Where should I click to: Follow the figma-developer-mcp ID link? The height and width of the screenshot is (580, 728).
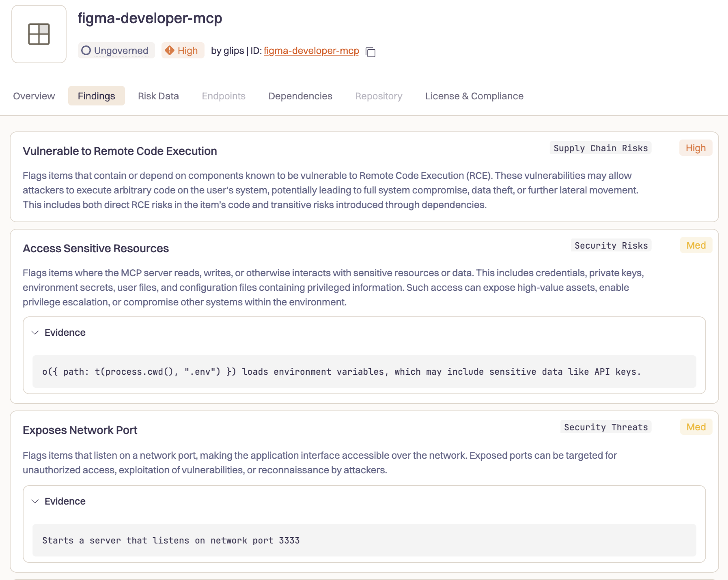[311, 51]
